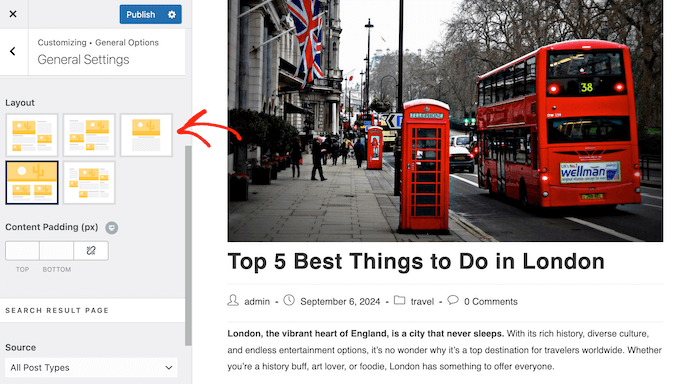The image size is (680, 384).
Task: Focus the Top padding input field
Action: tap(22, 251)
